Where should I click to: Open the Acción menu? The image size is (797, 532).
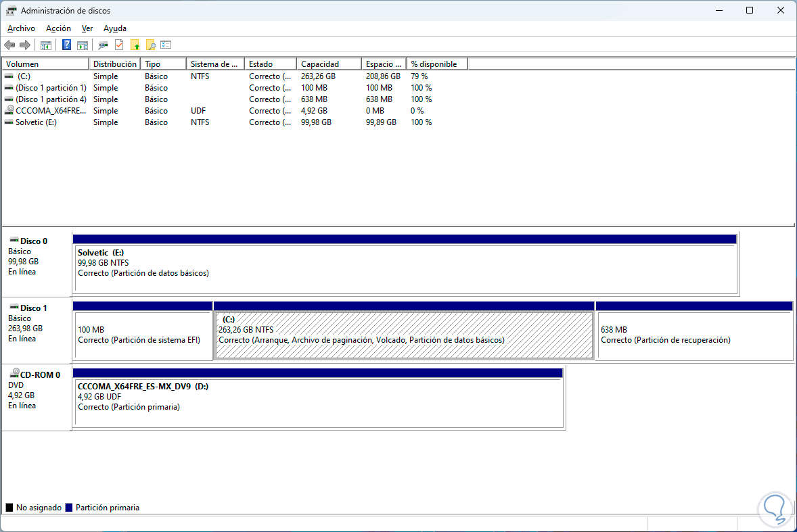(58, 28)
